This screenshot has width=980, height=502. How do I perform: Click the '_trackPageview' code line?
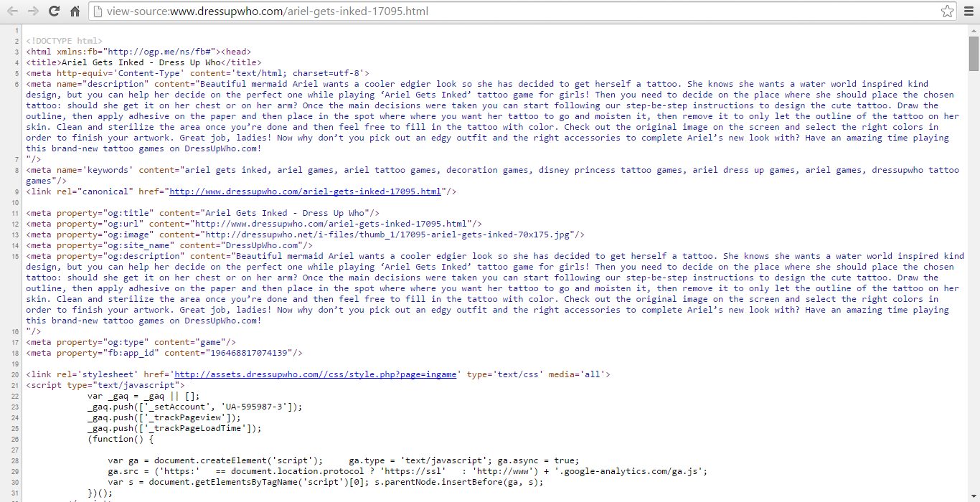(x=164, y=417)
